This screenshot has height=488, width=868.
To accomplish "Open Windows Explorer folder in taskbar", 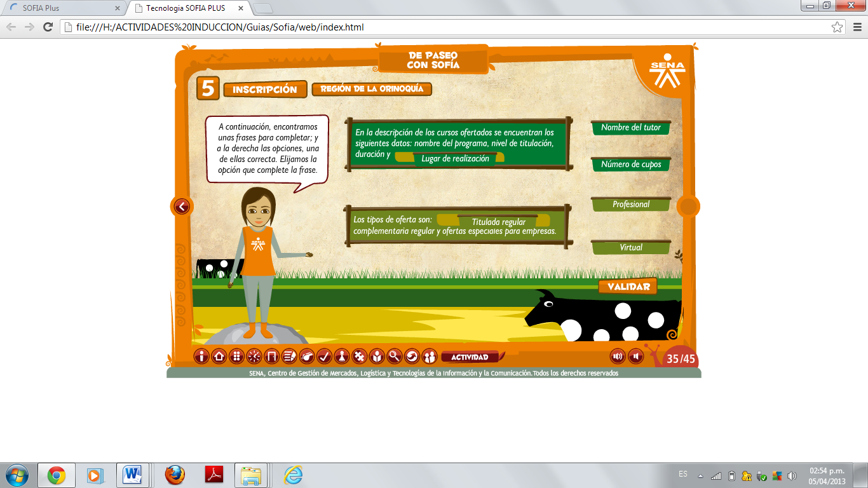I will pos(251,475).
